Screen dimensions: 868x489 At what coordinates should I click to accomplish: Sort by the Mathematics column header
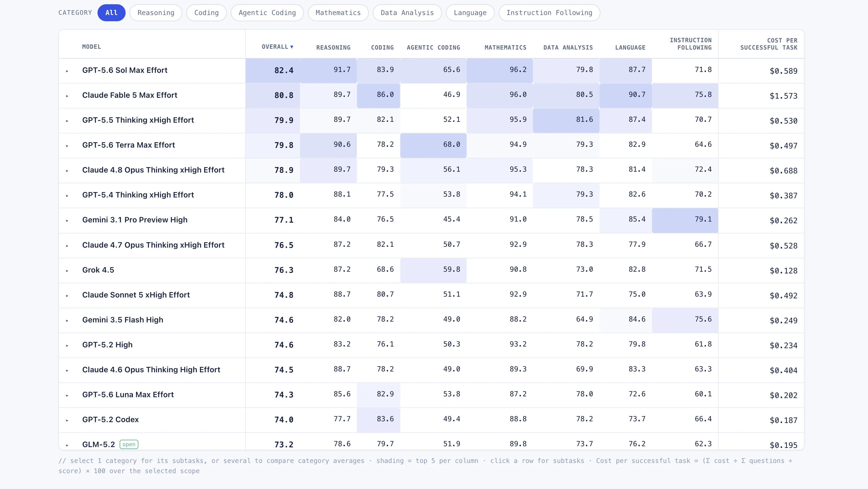pos(505,48)
